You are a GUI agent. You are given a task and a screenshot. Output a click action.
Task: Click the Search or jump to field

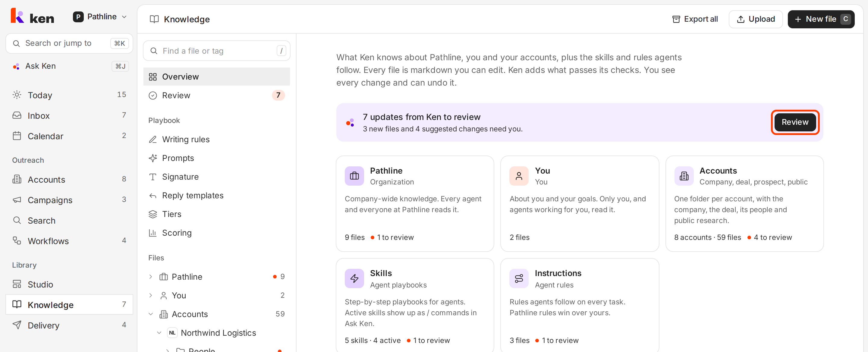pos(69,43)
